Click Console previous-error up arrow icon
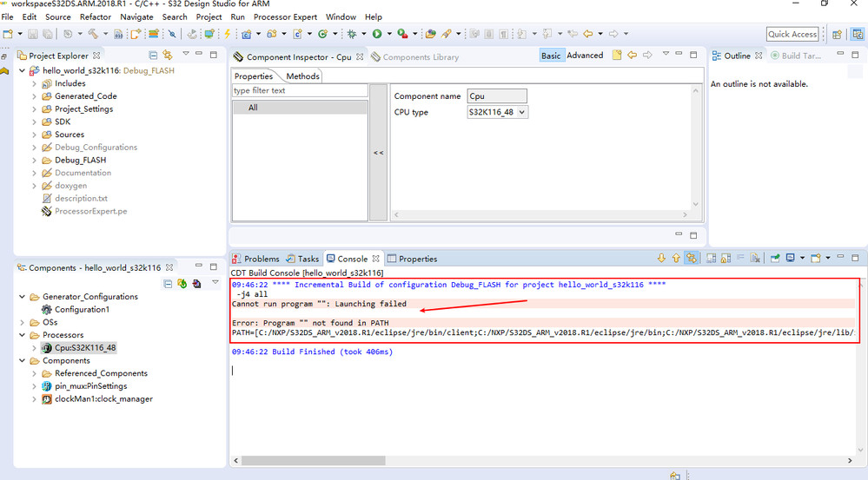868x480 pixels. (676, 259)
